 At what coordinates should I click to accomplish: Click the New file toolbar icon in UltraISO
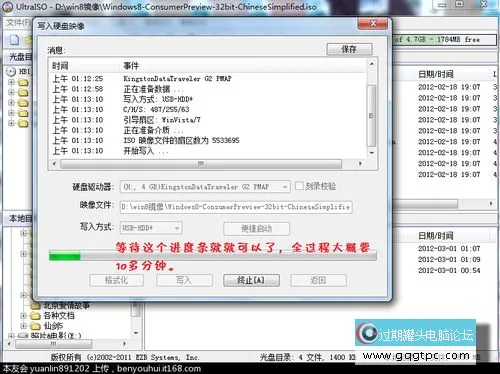click(x=14, y=40)
